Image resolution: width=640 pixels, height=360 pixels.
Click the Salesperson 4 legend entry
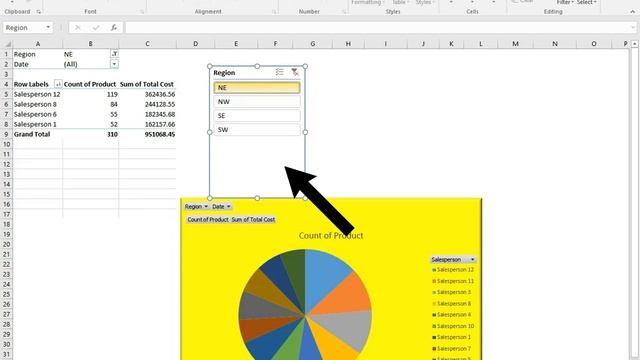pyautogui.click(x=452, y=315)
